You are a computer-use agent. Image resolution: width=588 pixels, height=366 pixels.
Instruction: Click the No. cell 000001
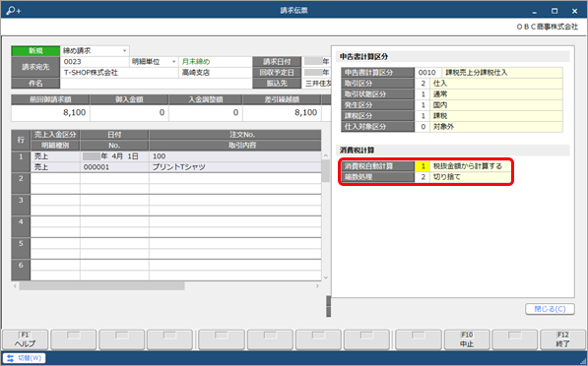[114, 167]
